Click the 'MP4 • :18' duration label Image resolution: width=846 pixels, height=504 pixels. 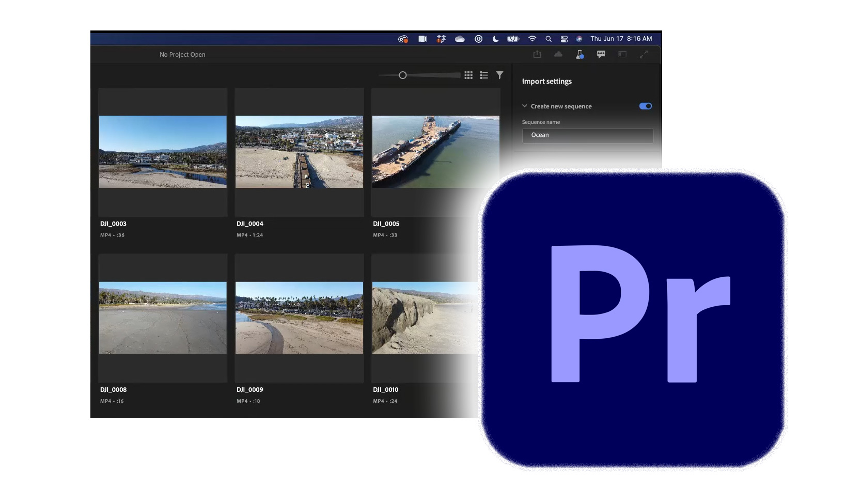tap(248, 401)
